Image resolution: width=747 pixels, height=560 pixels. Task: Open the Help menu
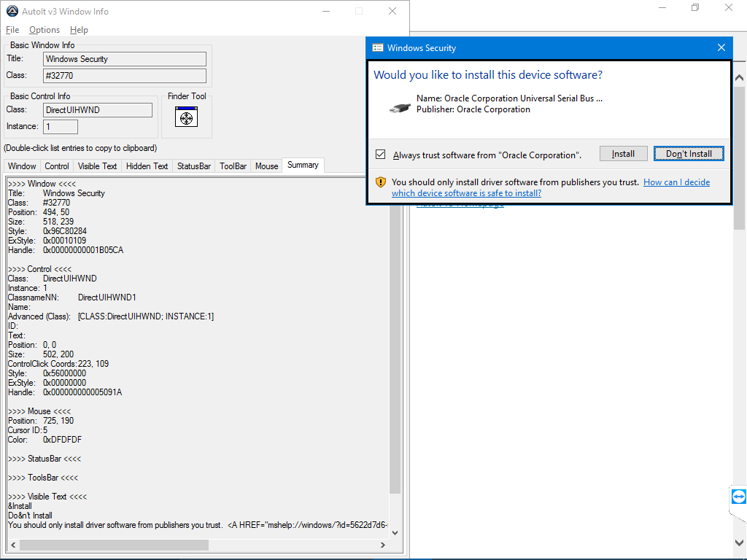pos(79,29)
